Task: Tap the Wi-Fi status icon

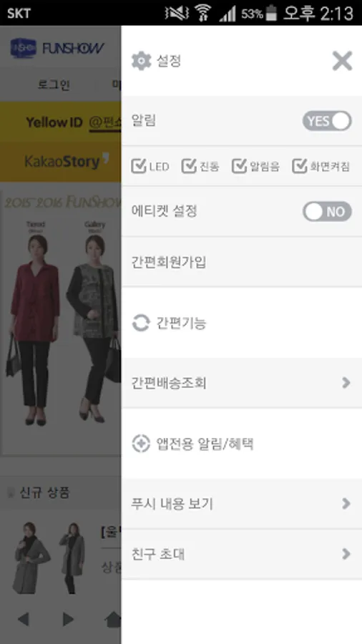Action: click(202, 13)
